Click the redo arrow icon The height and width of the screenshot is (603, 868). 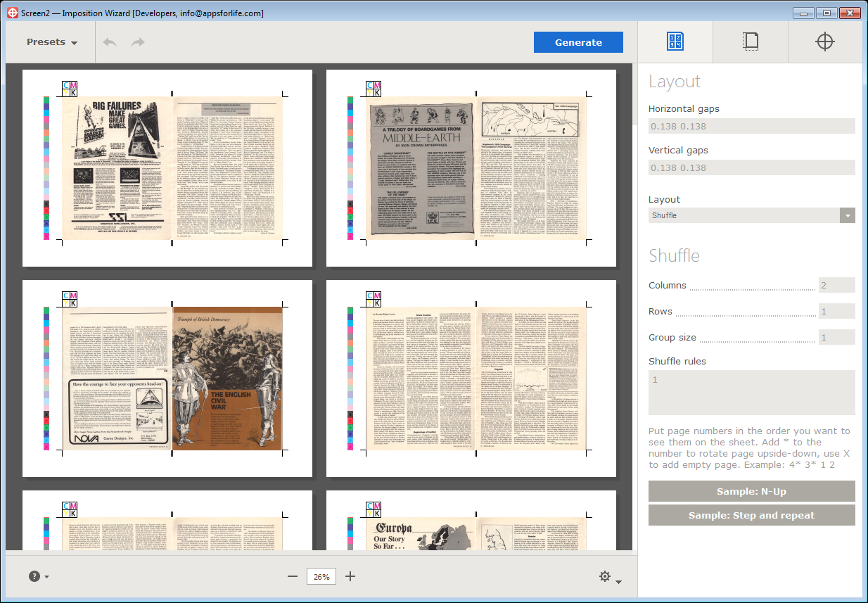(138, 42)
